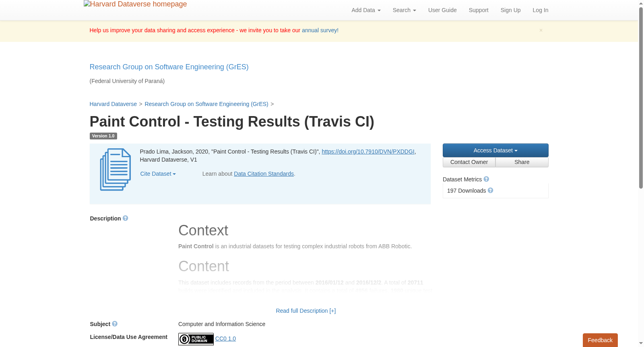
Task: Click the dataset documents icon
Action: point(116,170)
